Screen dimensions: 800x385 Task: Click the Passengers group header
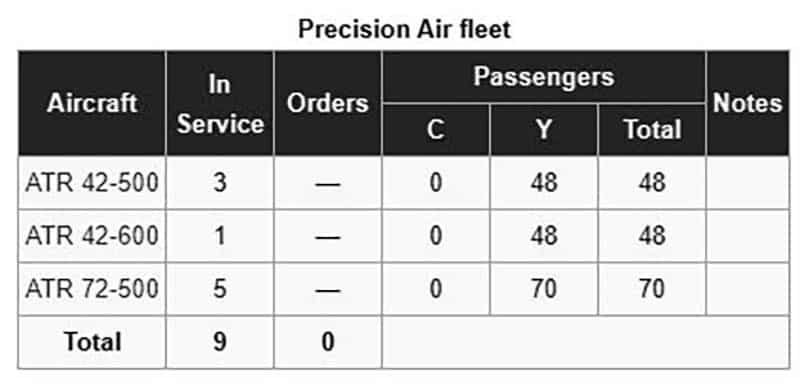pyautogui.click(x=544, y=77)
